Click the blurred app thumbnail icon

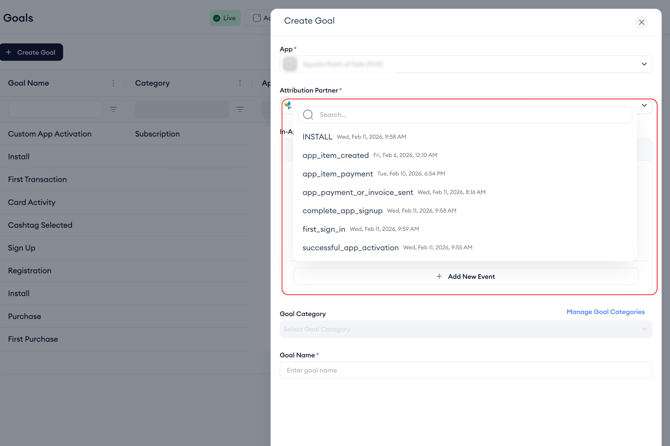(x=290, y=64)
